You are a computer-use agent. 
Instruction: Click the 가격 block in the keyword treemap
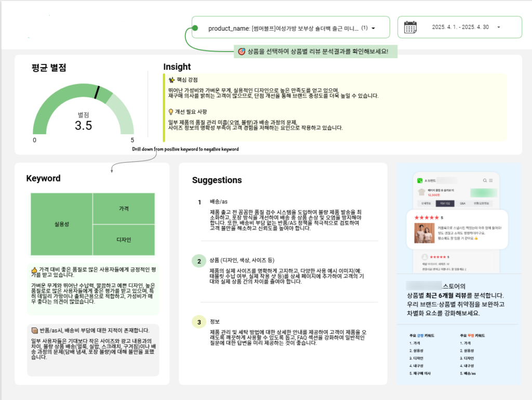tap(124, 208)
